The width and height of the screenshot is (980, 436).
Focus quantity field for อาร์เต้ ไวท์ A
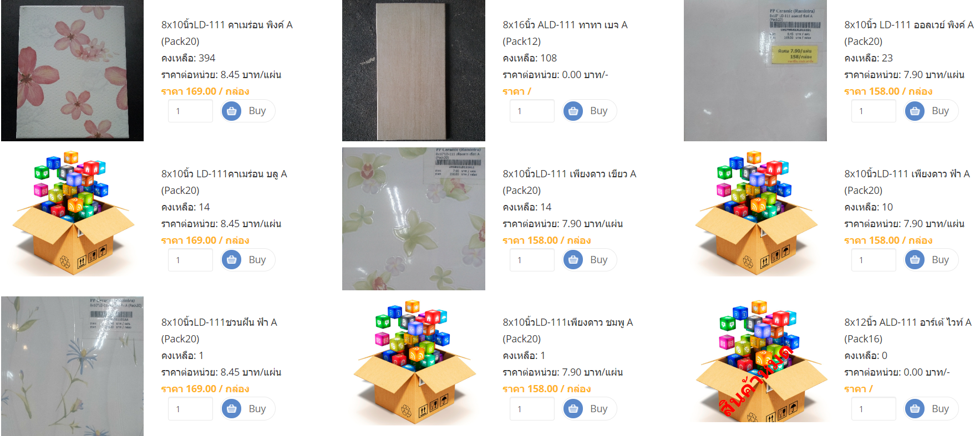[874, 409]
